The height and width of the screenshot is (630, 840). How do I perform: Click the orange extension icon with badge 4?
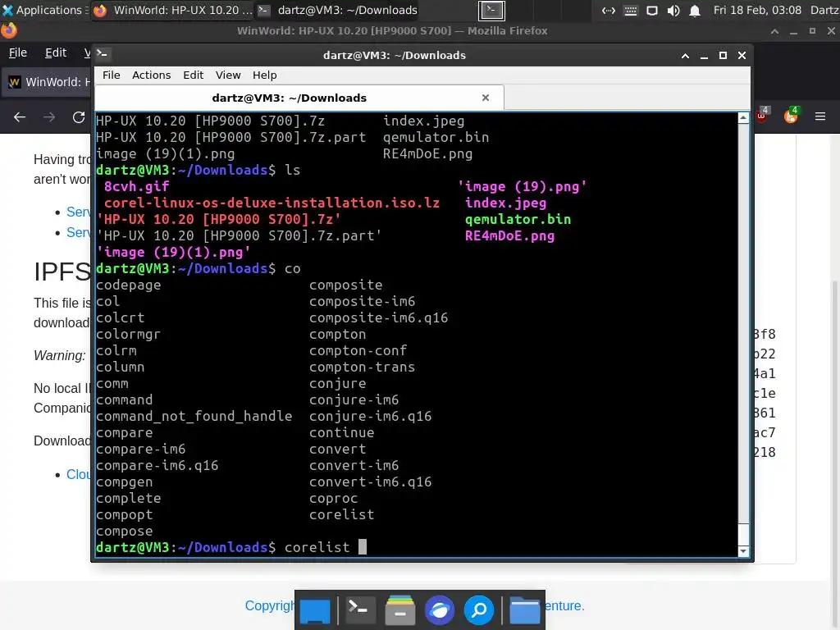(791, 116)
